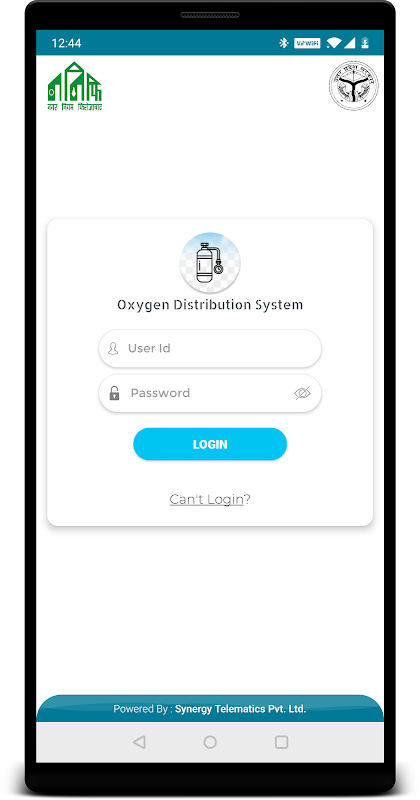Tap the green municipal corporation logo
This screenshot has height=800, width=420.
[x=75, y=86]
